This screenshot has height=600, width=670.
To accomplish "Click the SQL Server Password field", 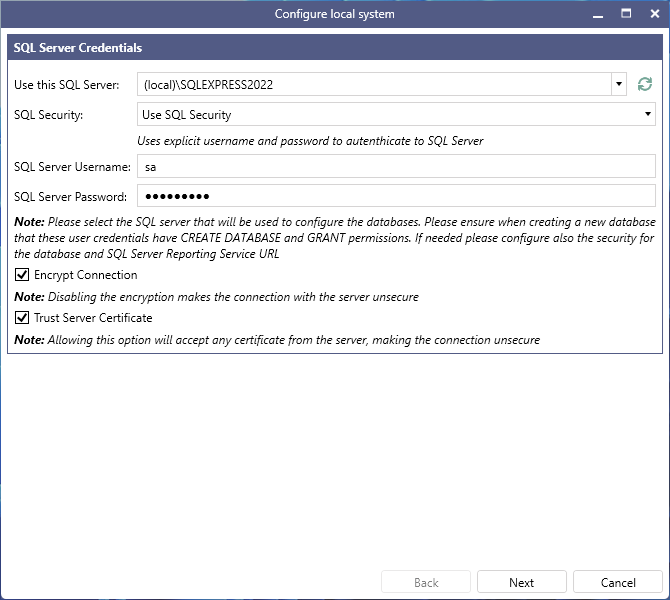I will coord(396,196).
